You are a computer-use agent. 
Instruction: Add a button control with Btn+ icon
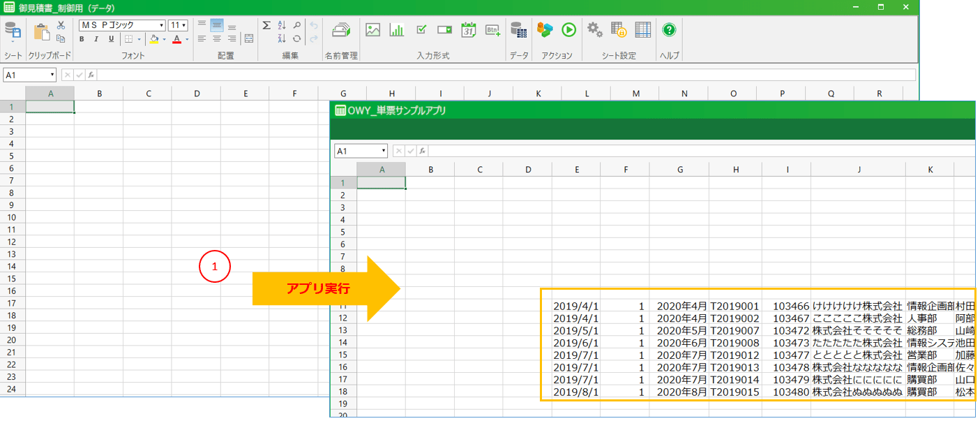(x=493, y=30)
